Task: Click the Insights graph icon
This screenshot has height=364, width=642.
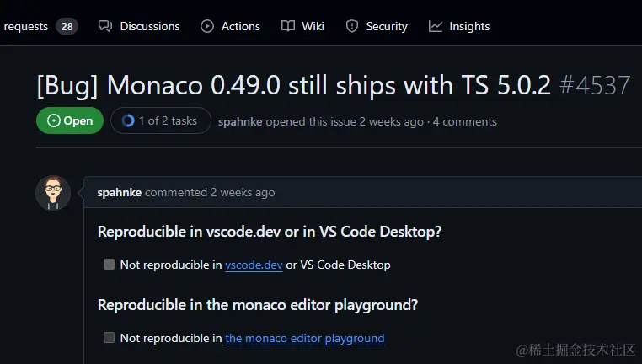Action: (436, 26)
